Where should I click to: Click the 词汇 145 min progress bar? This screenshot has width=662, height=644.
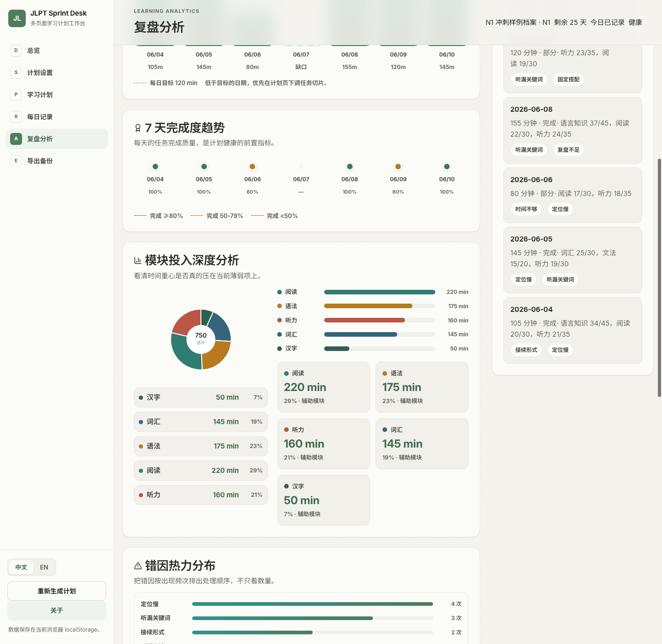click(x=380, y=334)
